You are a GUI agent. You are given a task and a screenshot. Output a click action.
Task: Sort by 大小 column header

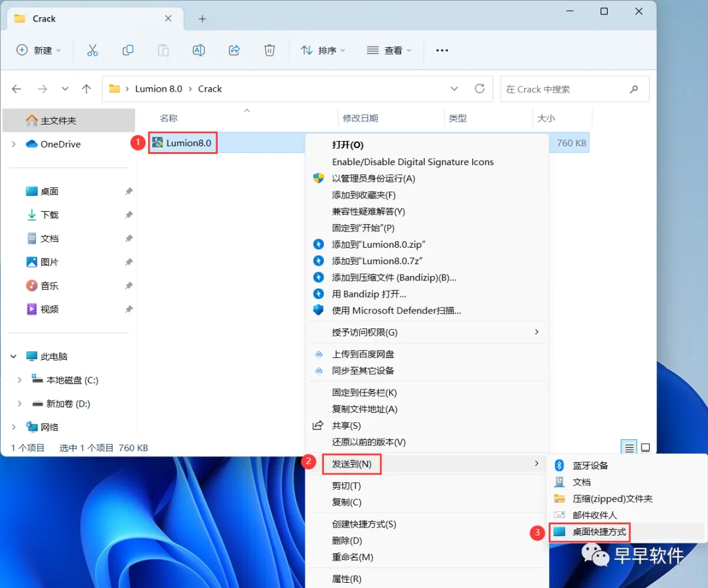pos(546,119)
